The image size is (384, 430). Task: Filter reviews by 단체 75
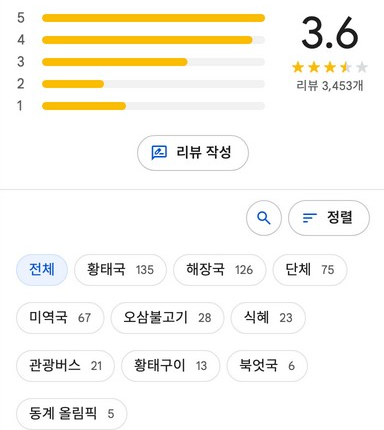click(x=310, y=270)
